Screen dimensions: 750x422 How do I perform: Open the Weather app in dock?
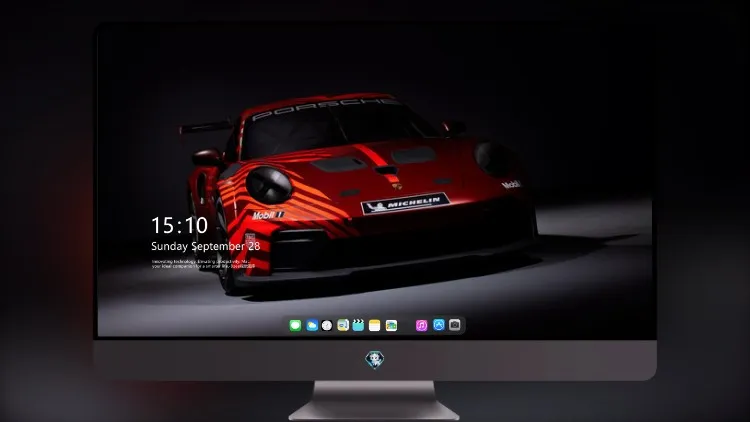(312, 325)
